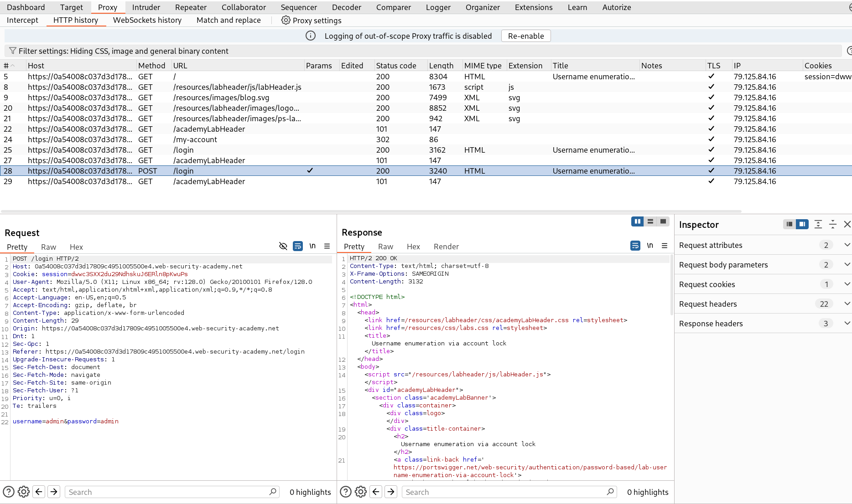852x504 pixels.
Task: Click the left navigation arrow below the Request panel
Action: (39, 492)
